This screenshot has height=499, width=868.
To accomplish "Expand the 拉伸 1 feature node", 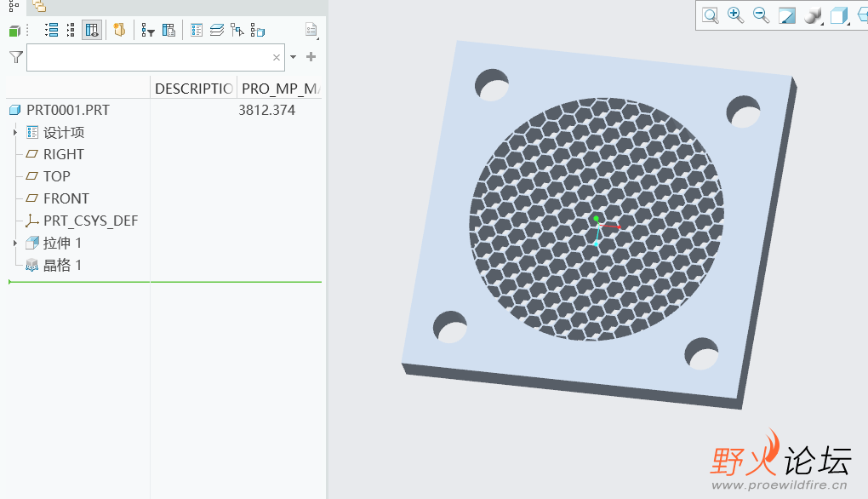I will click(x=15, y=244).
